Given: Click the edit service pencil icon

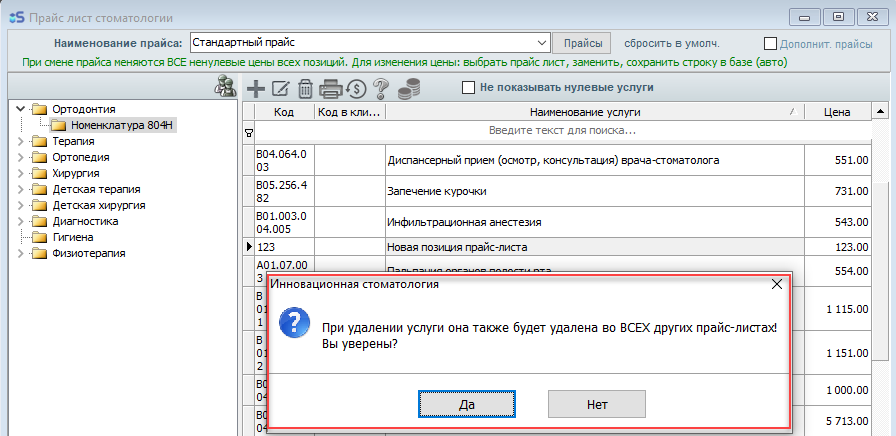Looking at the screenshot, I should 281,88.
